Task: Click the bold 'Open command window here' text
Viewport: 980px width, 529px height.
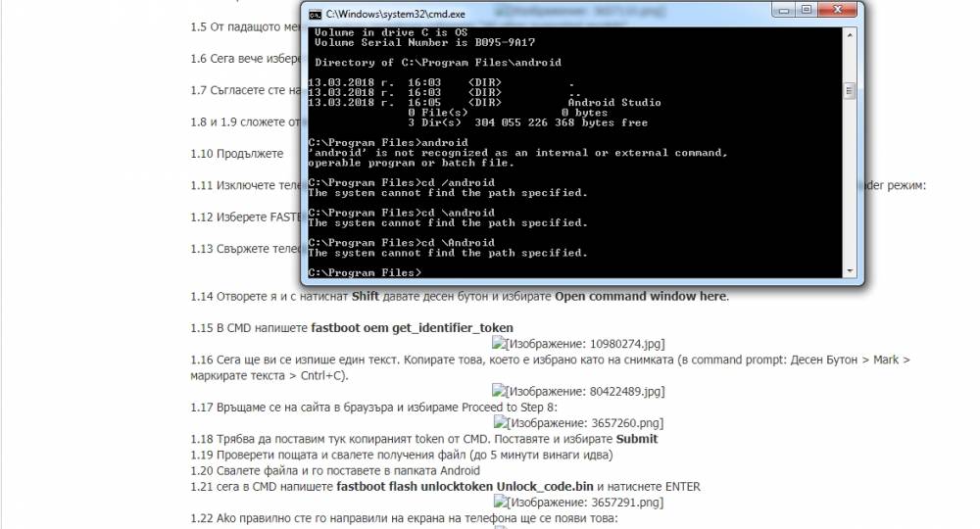Action: [641, 296]
